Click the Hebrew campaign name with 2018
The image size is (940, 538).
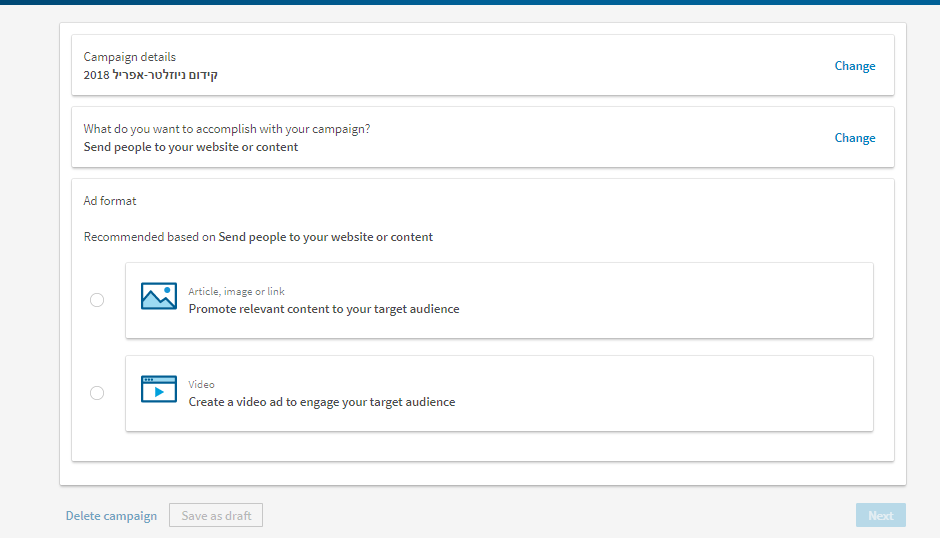150,75
